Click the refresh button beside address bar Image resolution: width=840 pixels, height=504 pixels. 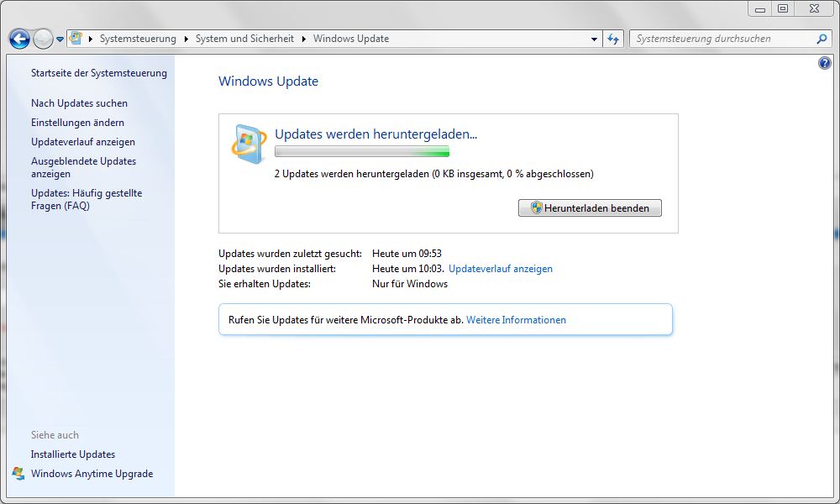613,39
